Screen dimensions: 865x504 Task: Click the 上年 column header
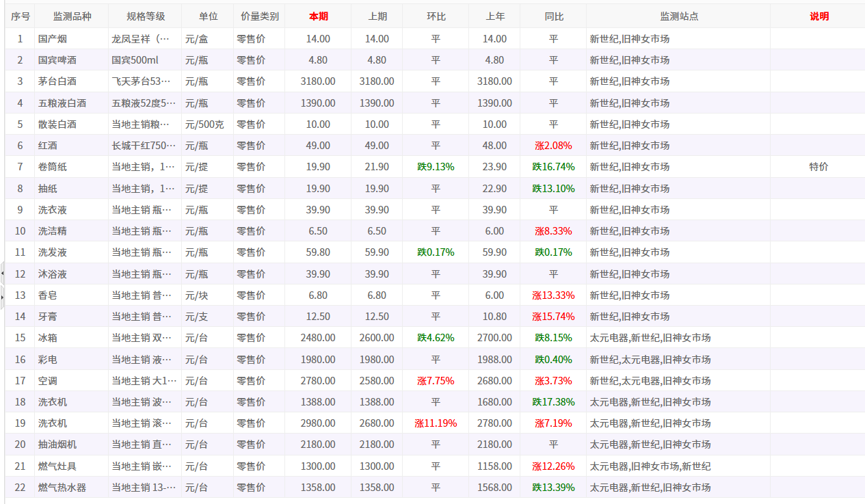point(494,16)
